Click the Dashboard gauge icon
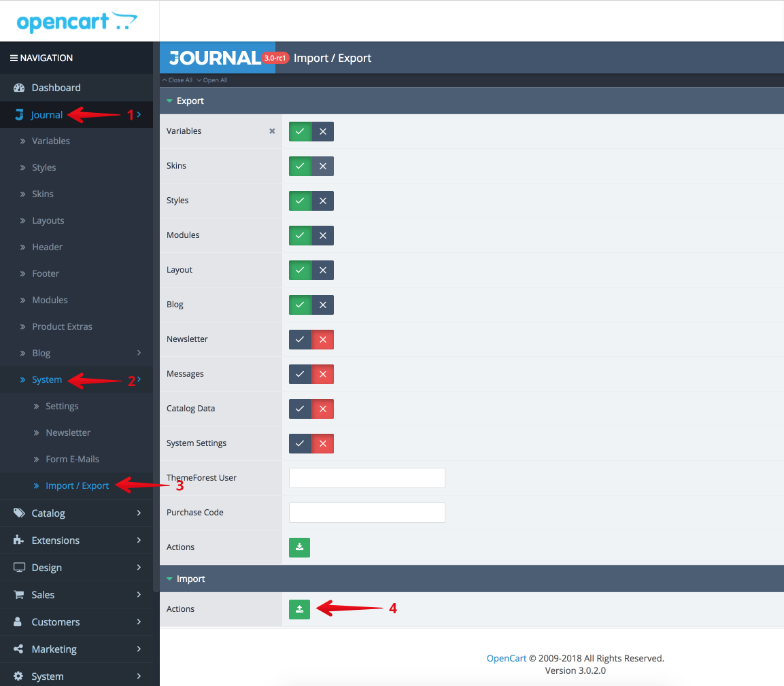Viewport: 784px width, 686px height. [19, 88]
